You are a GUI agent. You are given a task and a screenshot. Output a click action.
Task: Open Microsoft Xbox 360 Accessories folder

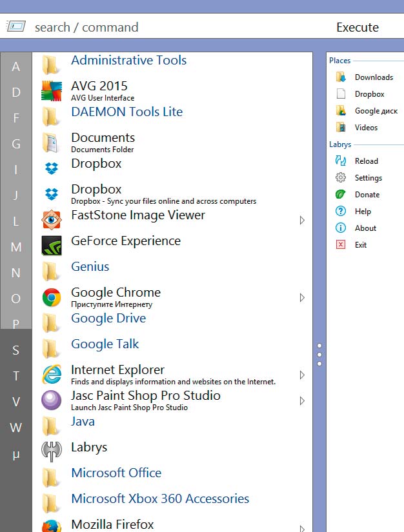click(x=160, y=498)
